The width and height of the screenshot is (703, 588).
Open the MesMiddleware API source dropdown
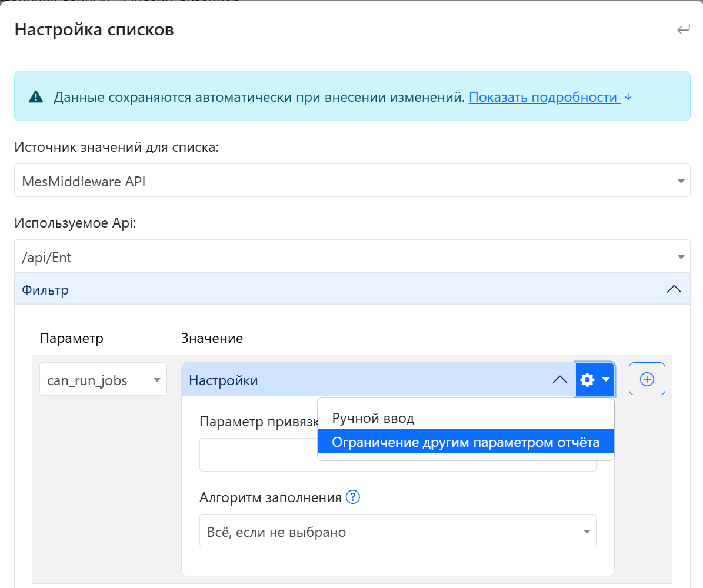click(352, 181)
